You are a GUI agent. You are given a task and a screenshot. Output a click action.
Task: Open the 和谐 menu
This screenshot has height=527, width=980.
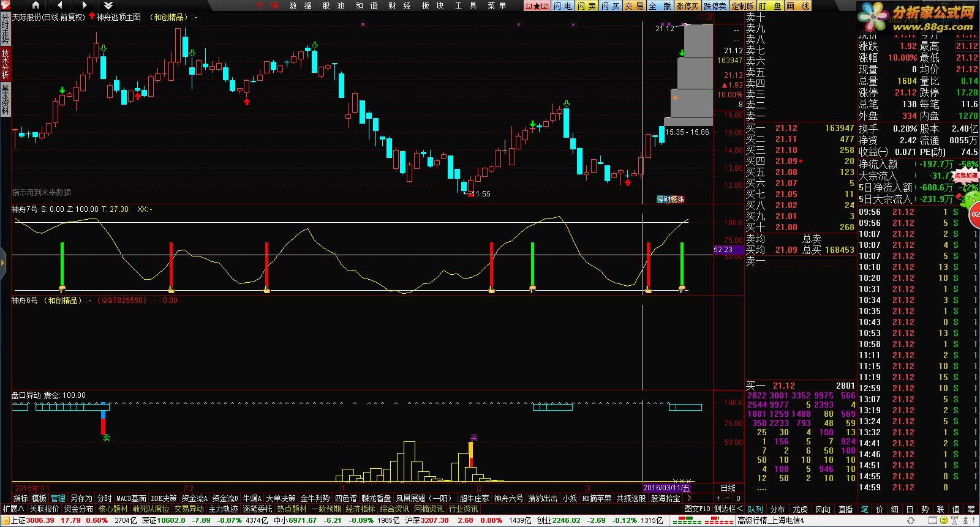click(366, 6)
